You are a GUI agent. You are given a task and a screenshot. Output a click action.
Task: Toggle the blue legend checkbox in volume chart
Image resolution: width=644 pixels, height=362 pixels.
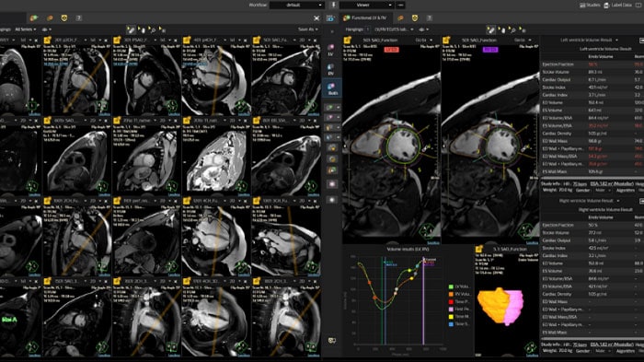(451, 324)
